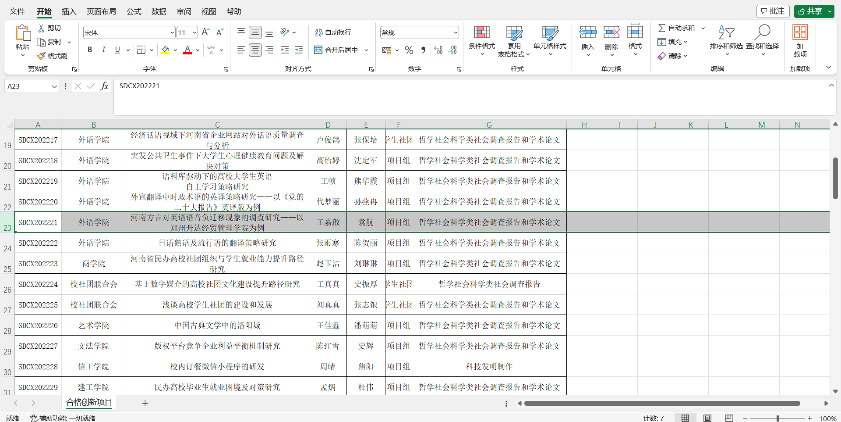This screenshot has height=422, width=841.
Task: Click the AutoSum sigma icon
Action: [x=662, y=30]
